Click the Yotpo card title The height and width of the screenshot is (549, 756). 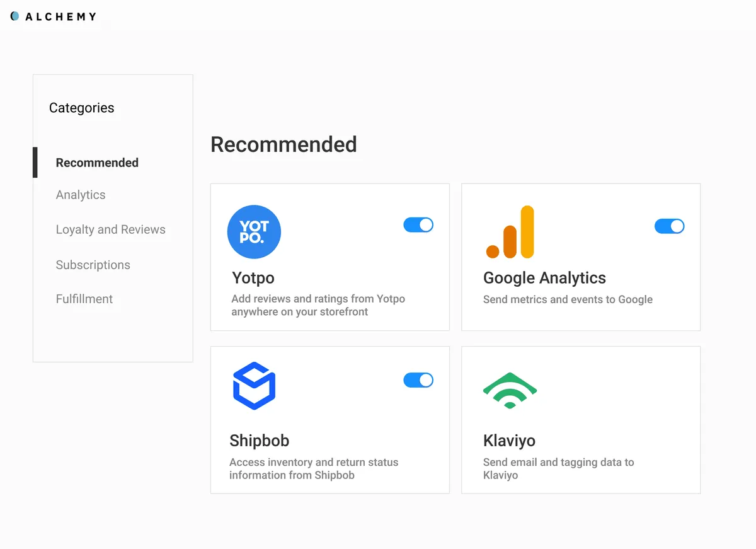[253, 278]
